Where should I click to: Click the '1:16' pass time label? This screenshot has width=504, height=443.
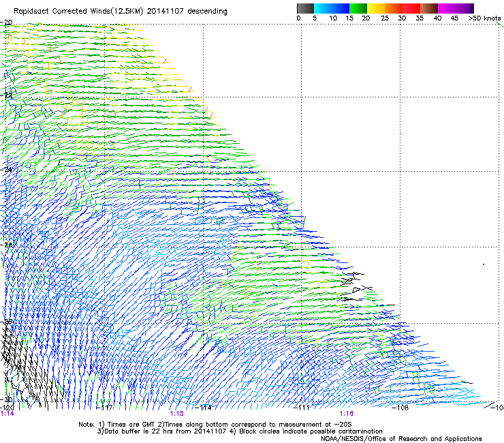point(346,414)
